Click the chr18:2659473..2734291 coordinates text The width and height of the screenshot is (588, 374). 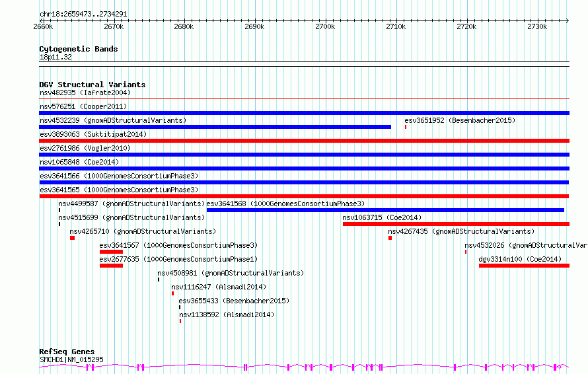pyautogui.click(x=83, y=14)
